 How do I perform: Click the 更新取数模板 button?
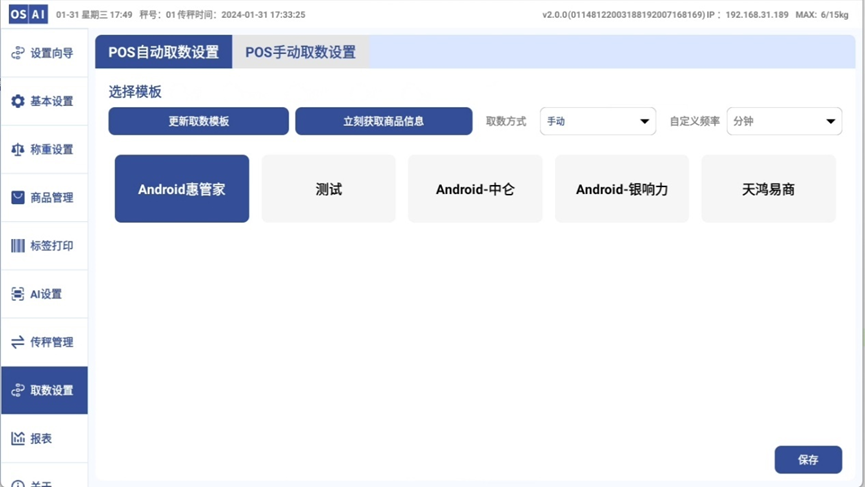coord(198,121)
